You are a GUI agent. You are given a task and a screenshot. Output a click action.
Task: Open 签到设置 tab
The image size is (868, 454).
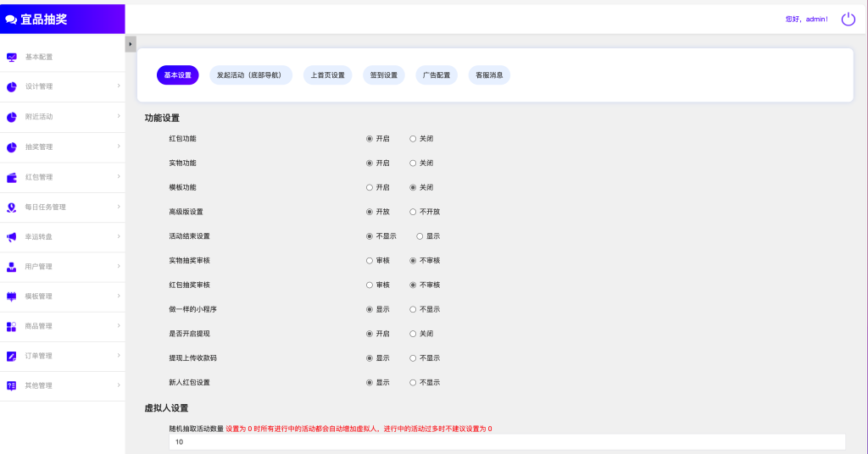384,75
